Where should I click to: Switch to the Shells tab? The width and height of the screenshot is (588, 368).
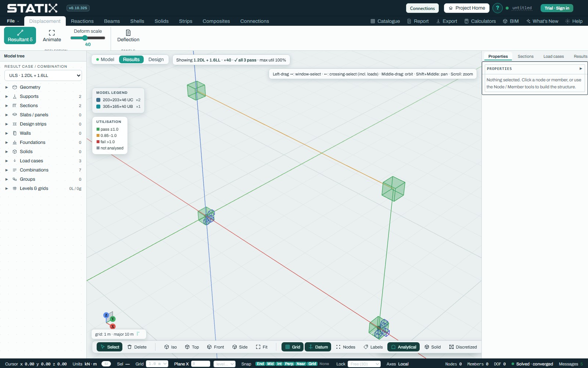pos(137,21)
